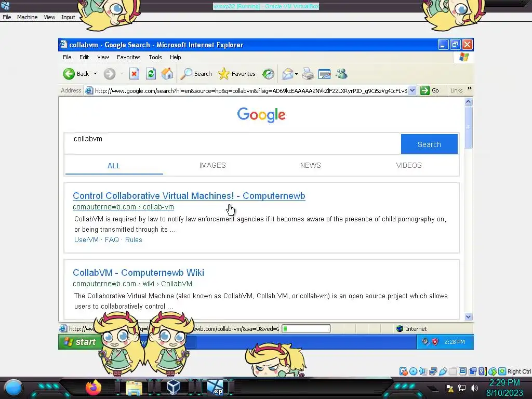Screen dimensions: 532x399
Task: Click the Google logo
Action: pyautogui.click(x=261, y=115)
